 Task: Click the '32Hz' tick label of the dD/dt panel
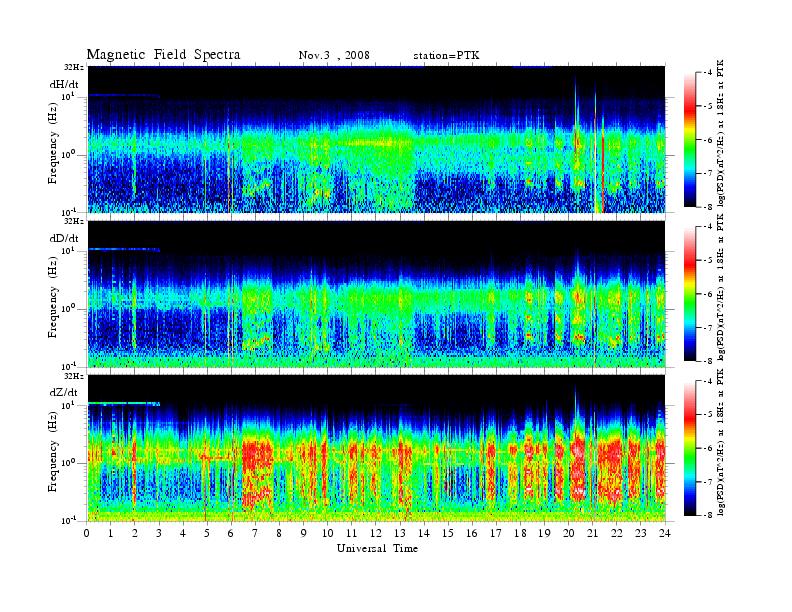coord(74,221)
